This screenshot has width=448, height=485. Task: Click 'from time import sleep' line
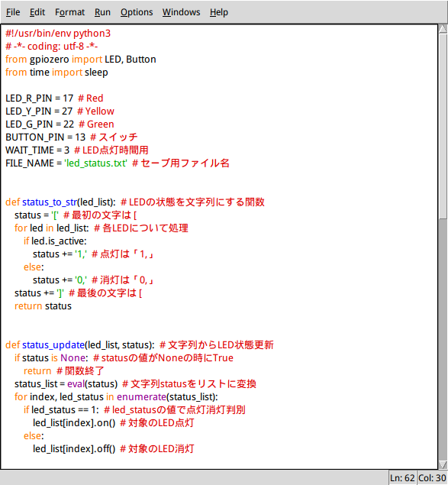56,72
